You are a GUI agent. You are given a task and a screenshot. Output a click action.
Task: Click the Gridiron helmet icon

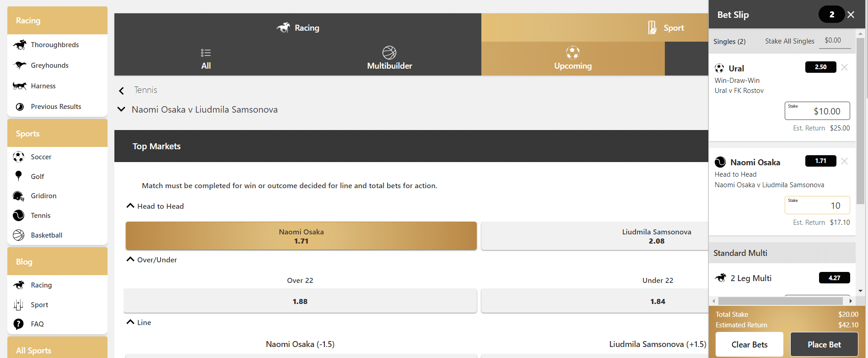(19, 196)
